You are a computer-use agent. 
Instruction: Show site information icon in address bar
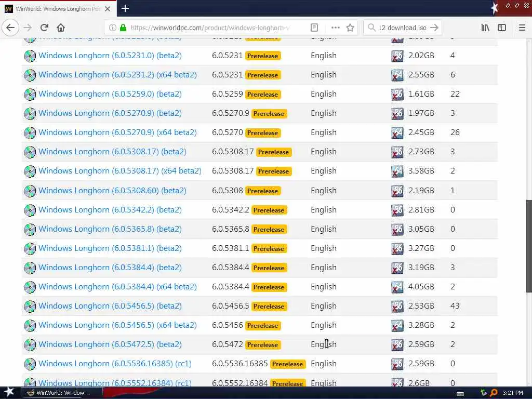pyautogui.click(x=113, y=28)
